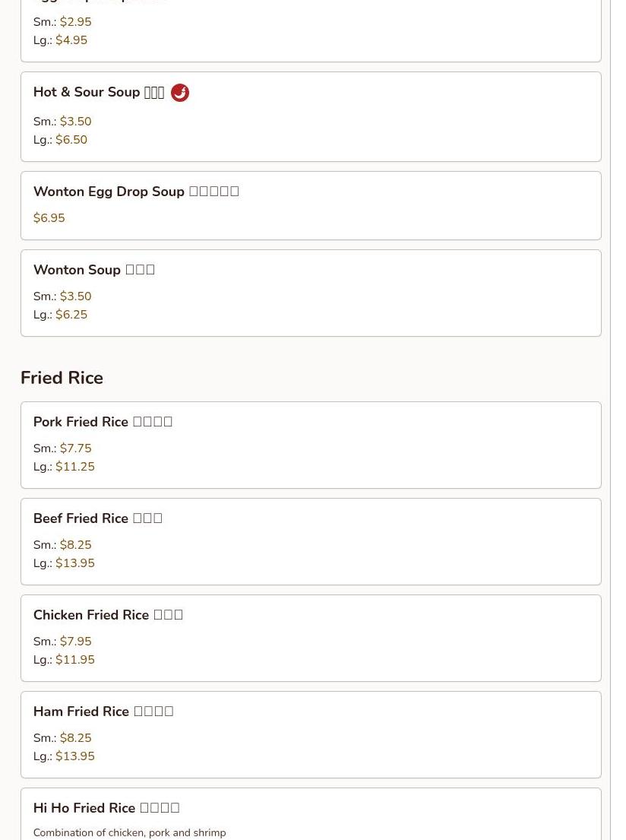Screen dimensions: 626x840
Task: Open the Hot & Sour Soup item
Action: tap(99, 93)
